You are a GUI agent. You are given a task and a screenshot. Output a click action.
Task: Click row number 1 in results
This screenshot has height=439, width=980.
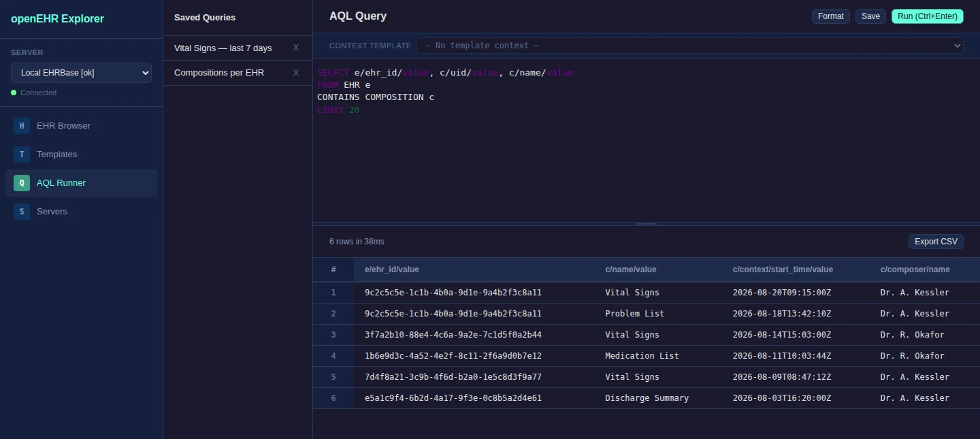click(333, 293)
